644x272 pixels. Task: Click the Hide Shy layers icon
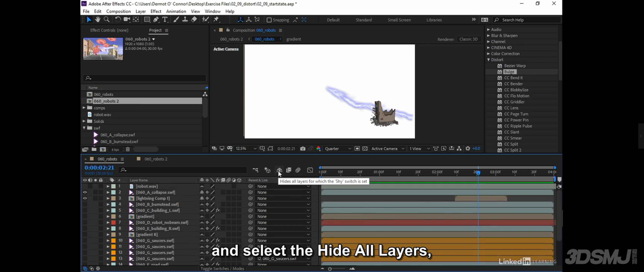[x=279, y=170]
